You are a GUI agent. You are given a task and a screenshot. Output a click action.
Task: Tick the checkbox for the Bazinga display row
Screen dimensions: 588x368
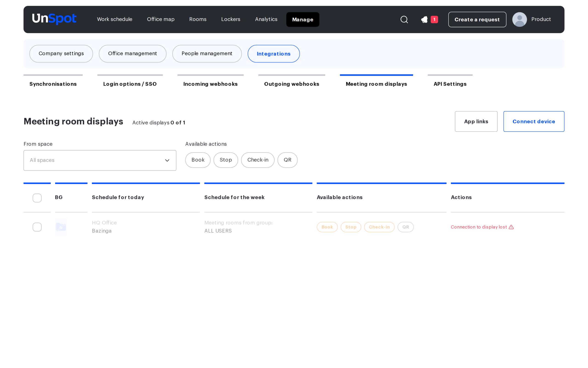[x=37, y=227]
